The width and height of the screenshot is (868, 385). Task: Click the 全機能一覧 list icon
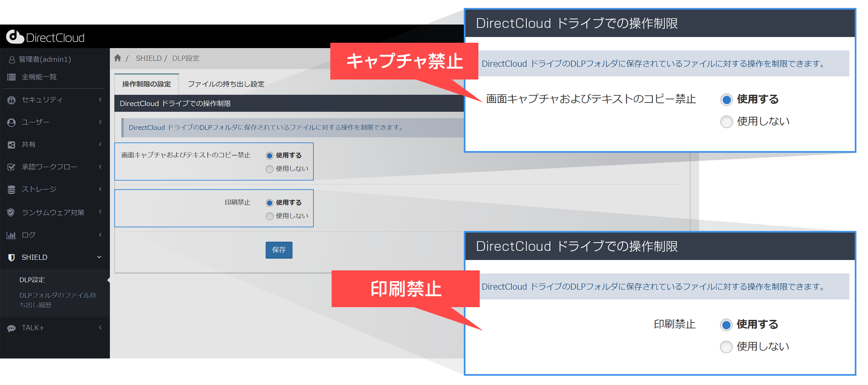(x=12, y=77)
